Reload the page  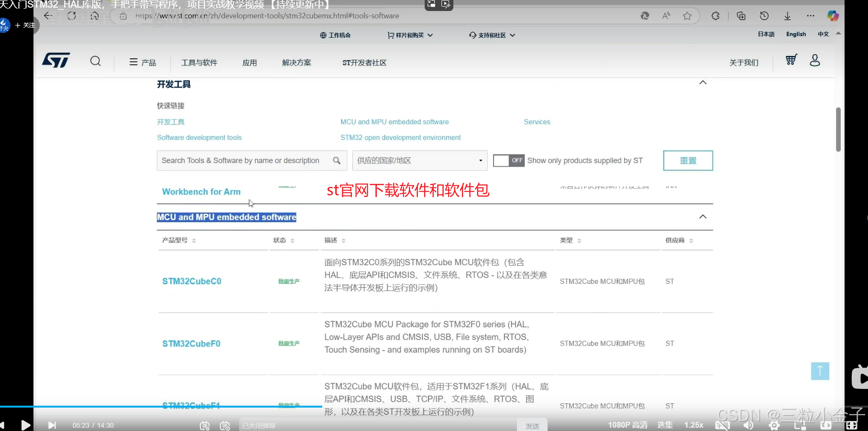click(x=72, y=16)
